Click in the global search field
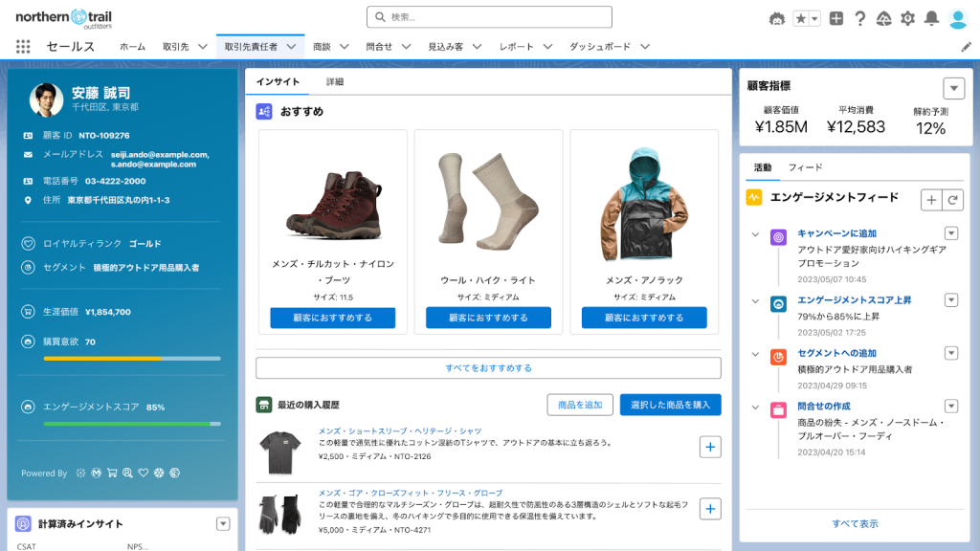The width and height of the screenshot is (980, 551). (489, 17)
